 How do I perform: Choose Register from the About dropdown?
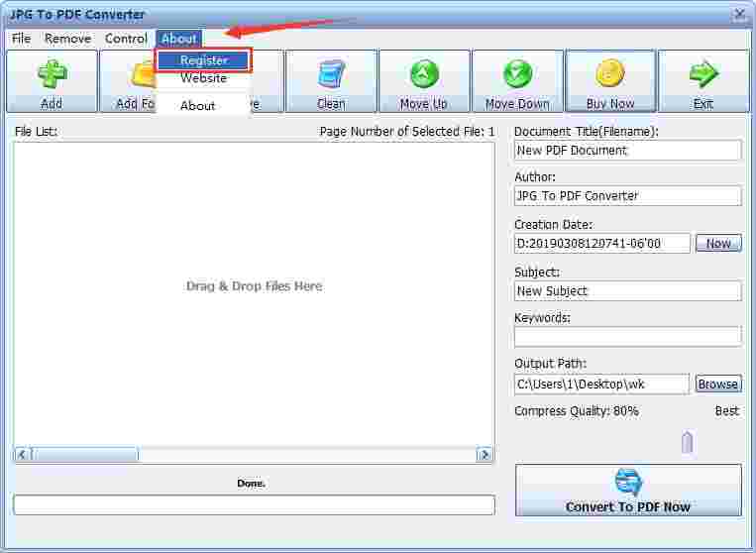(203, 60)
